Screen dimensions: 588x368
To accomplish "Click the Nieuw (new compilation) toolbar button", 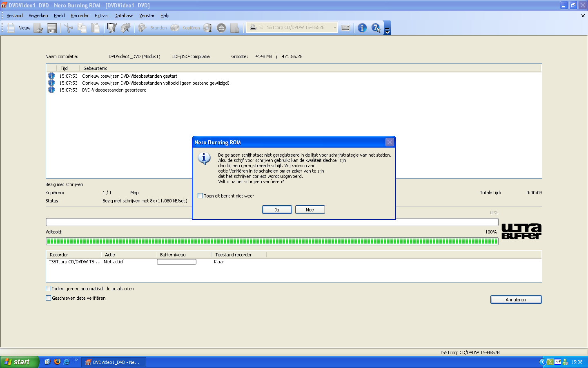I will pyautogui.click(x=19, y=28).
